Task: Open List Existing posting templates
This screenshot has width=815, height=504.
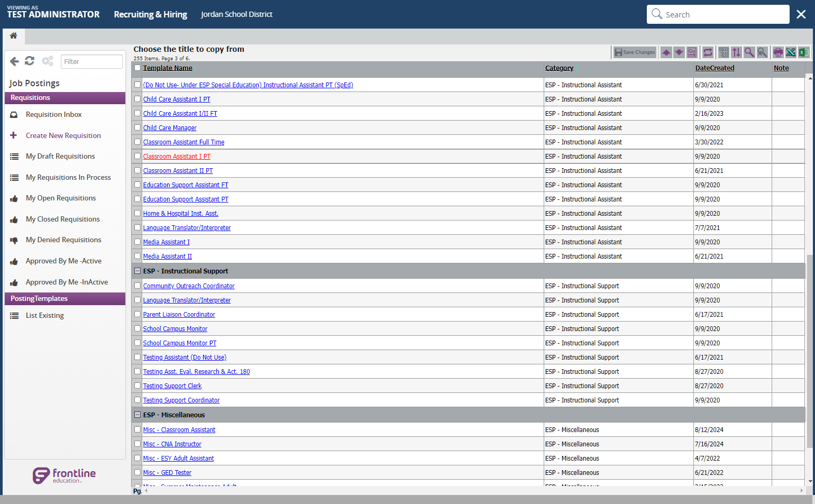Action: tap(44, 315)
